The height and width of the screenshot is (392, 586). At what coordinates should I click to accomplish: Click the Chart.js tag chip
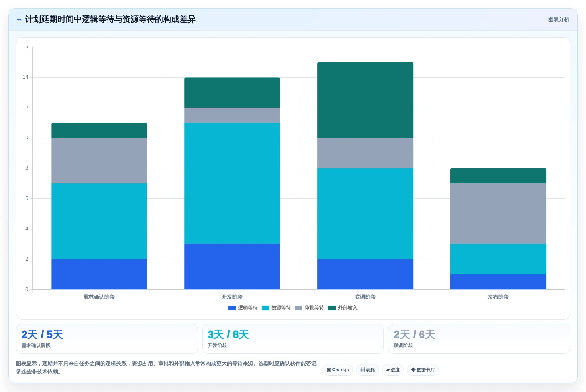(338, 370)
